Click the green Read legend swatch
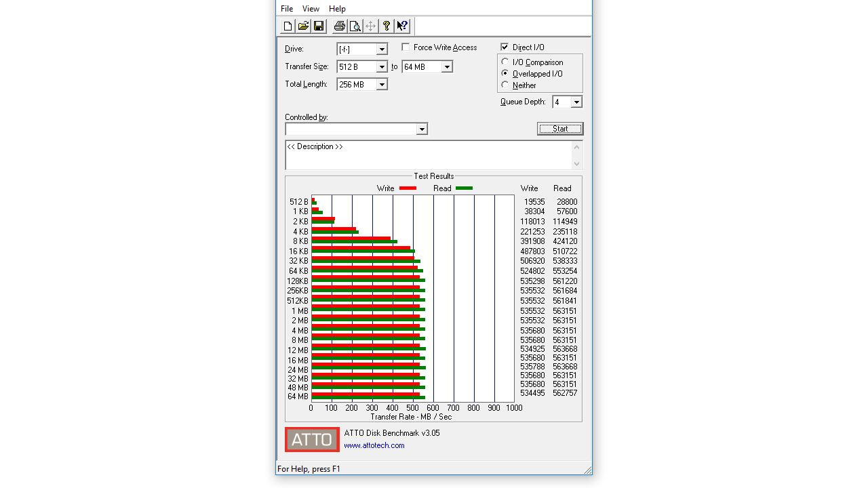 pyautogui.click(x=464, y=188)
